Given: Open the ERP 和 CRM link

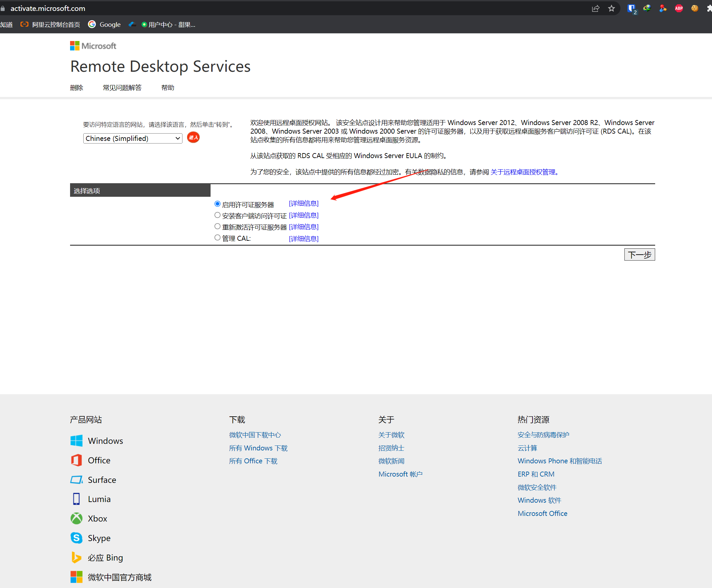Looking at the screenshot, I should click(x=536, y=474).
